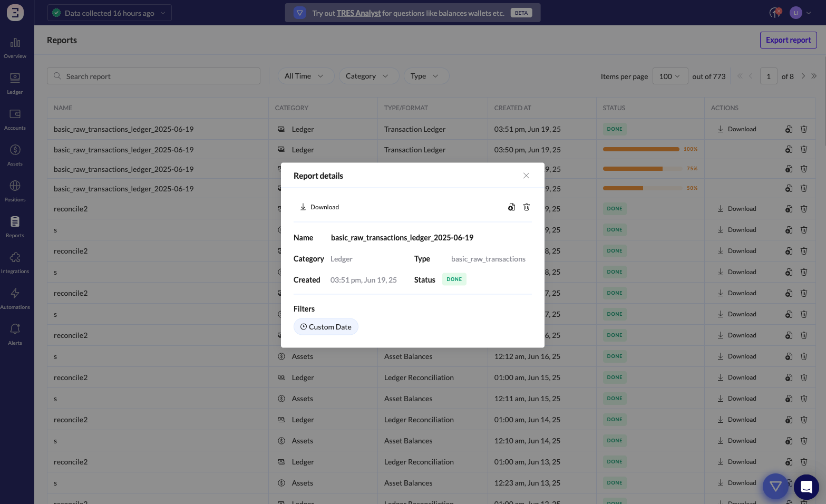The height and width of the screenshot is (504, 826).
Task: Open the All Time date filter dropdown
Action: [305, 75]
